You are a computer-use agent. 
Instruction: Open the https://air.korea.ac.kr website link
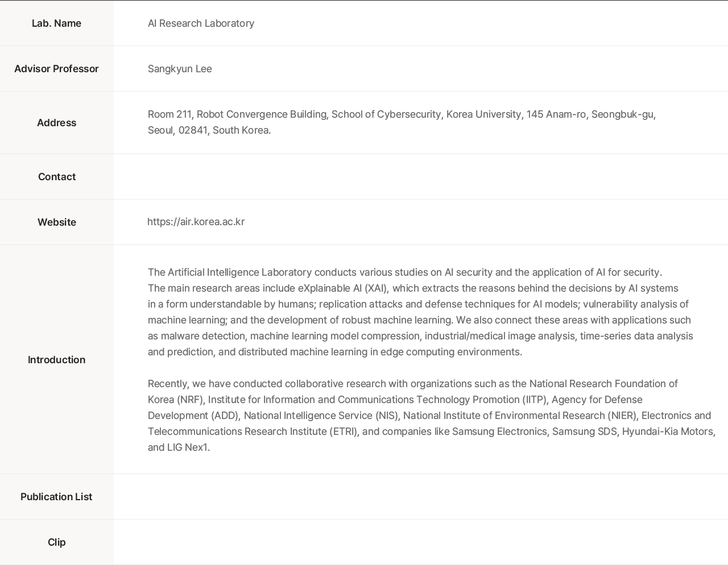196,222
